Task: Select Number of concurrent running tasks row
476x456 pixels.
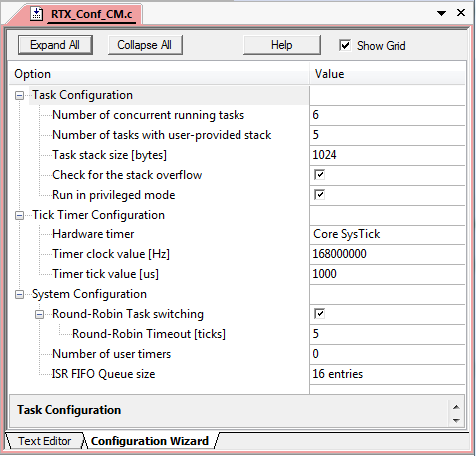Action: point(148,115)
